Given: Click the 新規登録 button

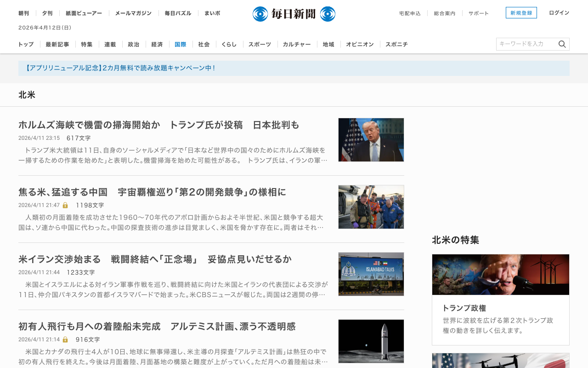Looking at the screenshot, I should (521, 13).
